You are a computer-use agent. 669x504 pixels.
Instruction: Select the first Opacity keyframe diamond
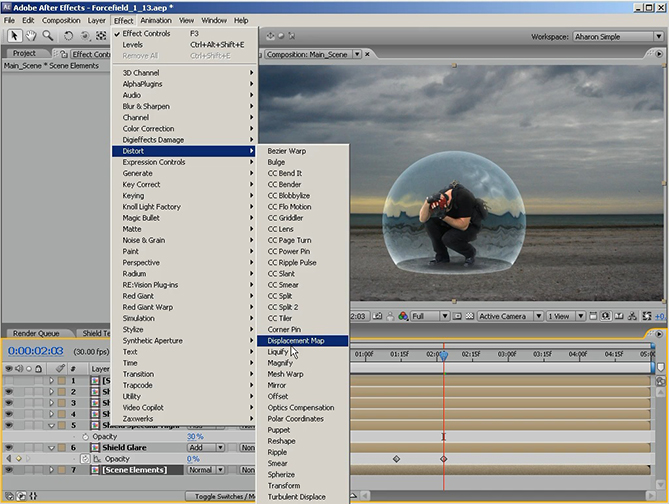(396, 459)
